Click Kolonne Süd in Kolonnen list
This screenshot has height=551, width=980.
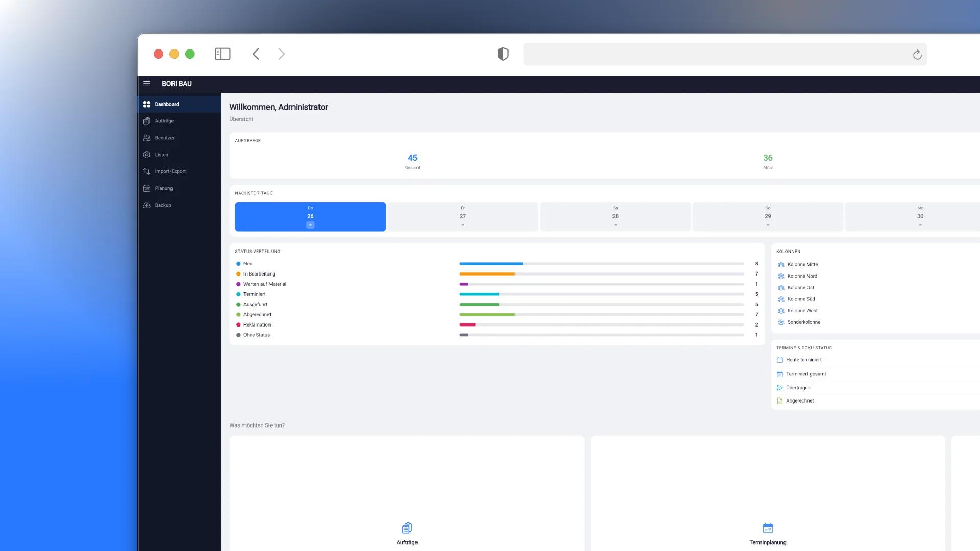coord(801,299)
